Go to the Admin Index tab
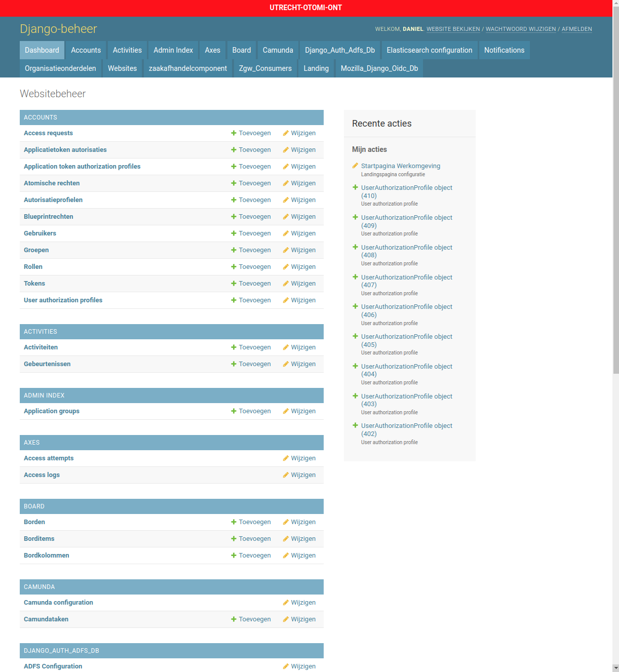 coord(173,50)
